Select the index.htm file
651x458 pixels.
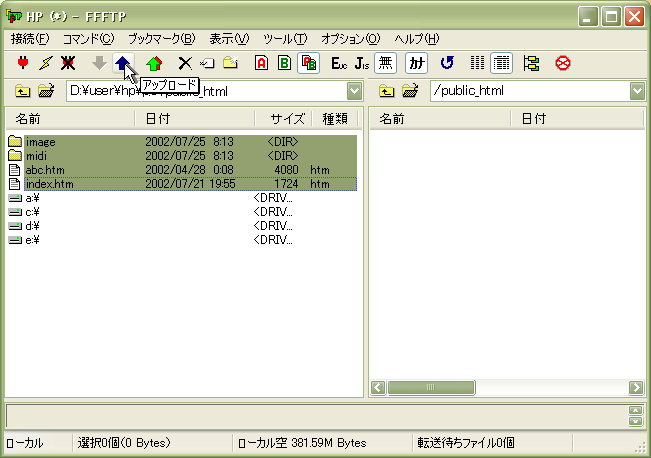point(50,184)
